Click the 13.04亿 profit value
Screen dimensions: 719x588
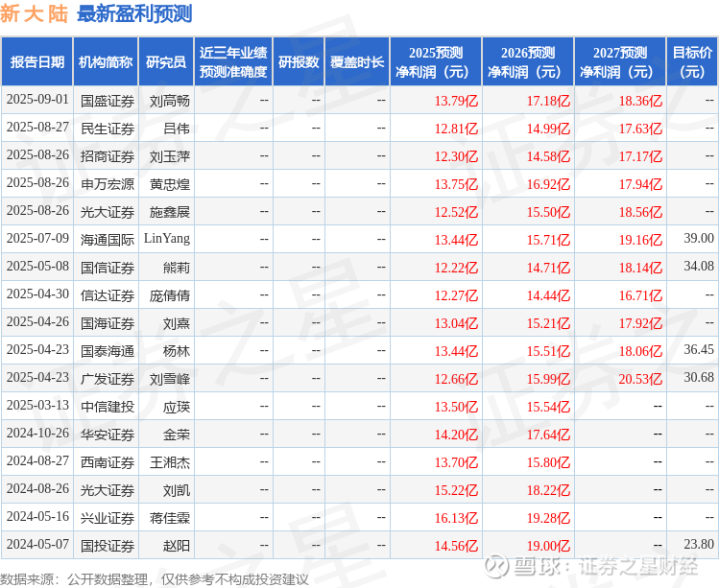[456, 323]
